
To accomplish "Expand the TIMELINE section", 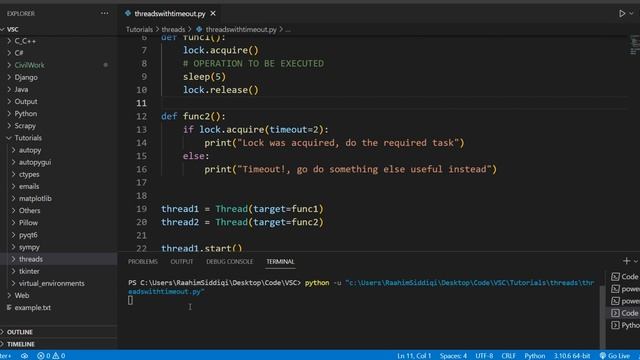I will [x=20, y=344].
